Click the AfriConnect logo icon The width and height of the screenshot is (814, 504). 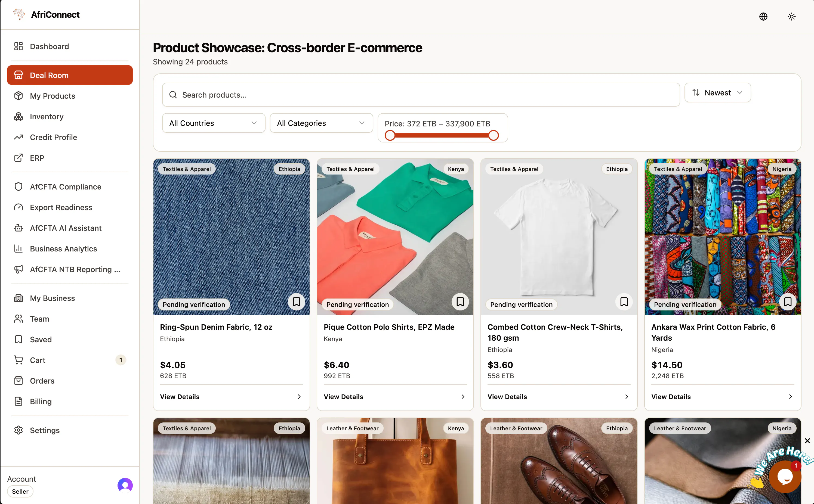click(19, 14)
